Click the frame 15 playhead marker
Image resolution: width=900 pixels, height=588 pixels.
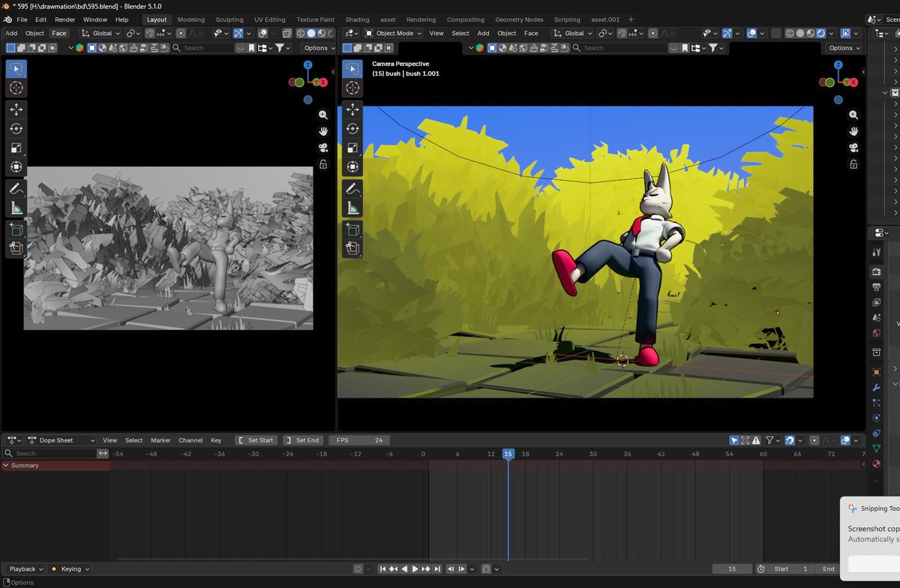[x=508, y=454]
